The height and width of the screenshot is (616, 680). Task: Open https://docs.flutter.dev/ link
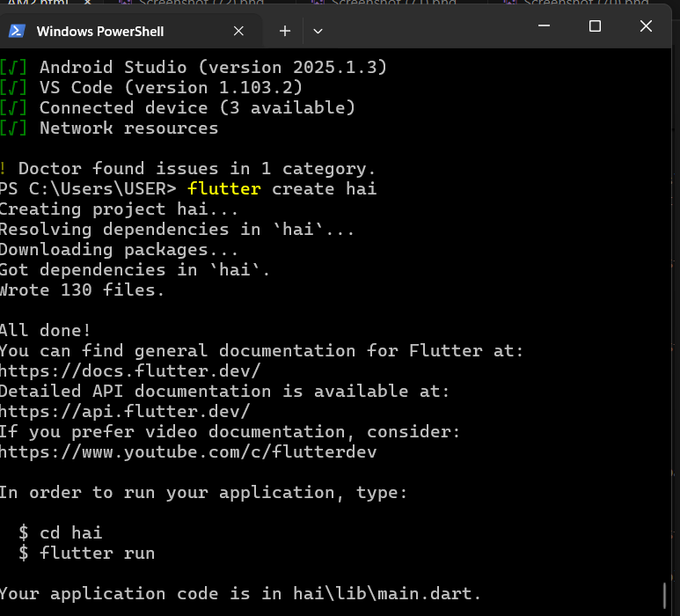click(x=130, y=370)
